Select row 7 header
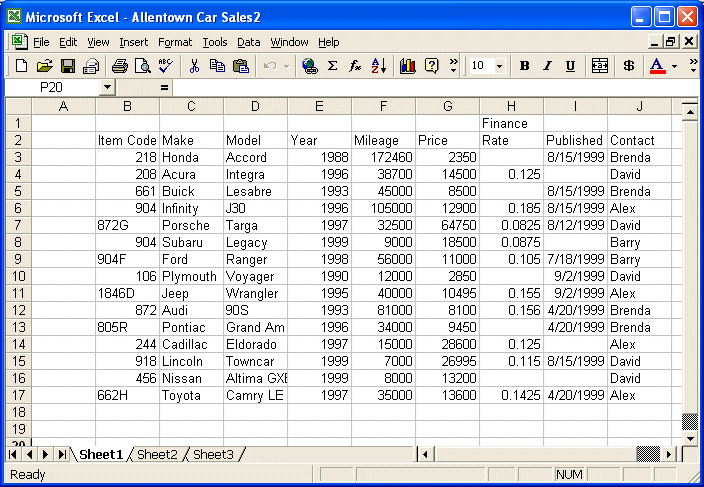 pos(18,225)
